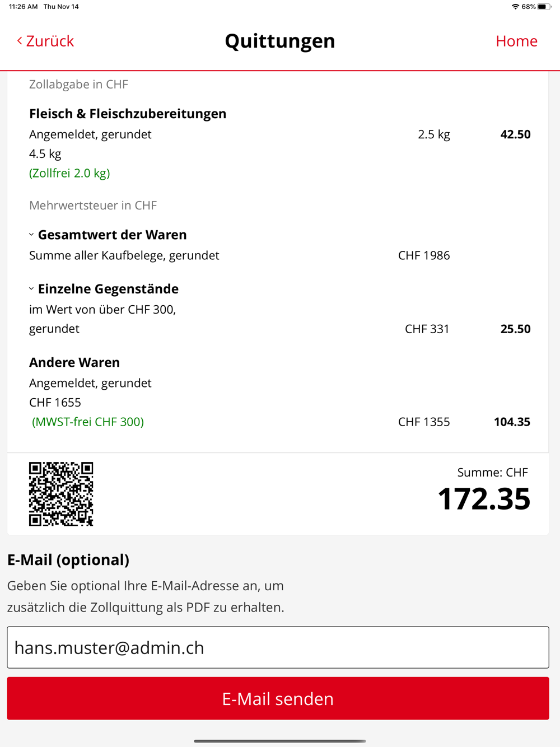The image size is (560, 747).
Task: Tap the Andere Waren heading
Action: (74, 362)
